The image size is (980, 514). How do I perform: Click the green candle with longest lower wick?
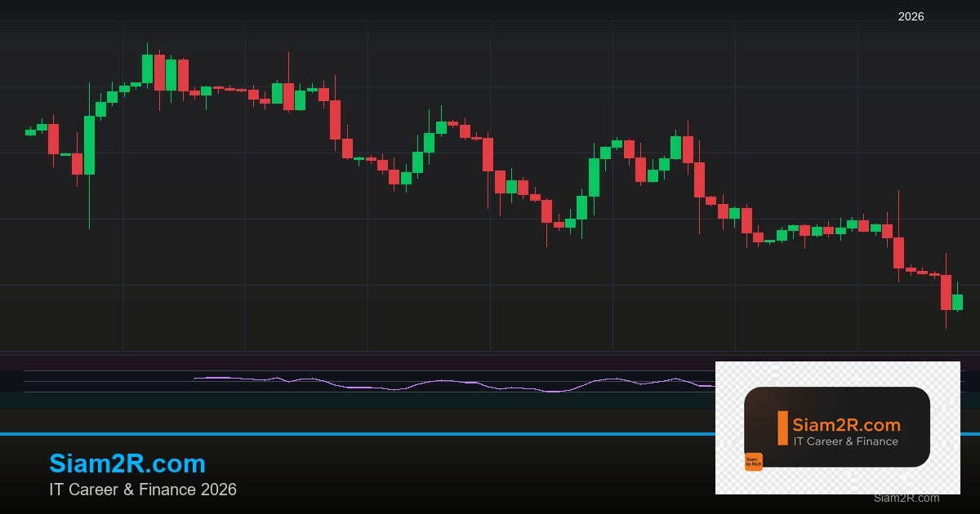click(89, 145)
